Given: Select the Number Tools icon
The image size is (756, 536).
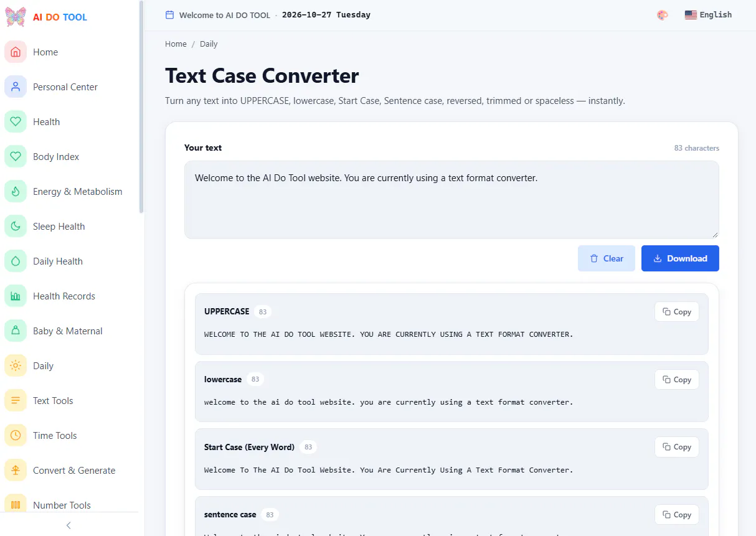Looking at the screenshot, I should coord(16,503).
